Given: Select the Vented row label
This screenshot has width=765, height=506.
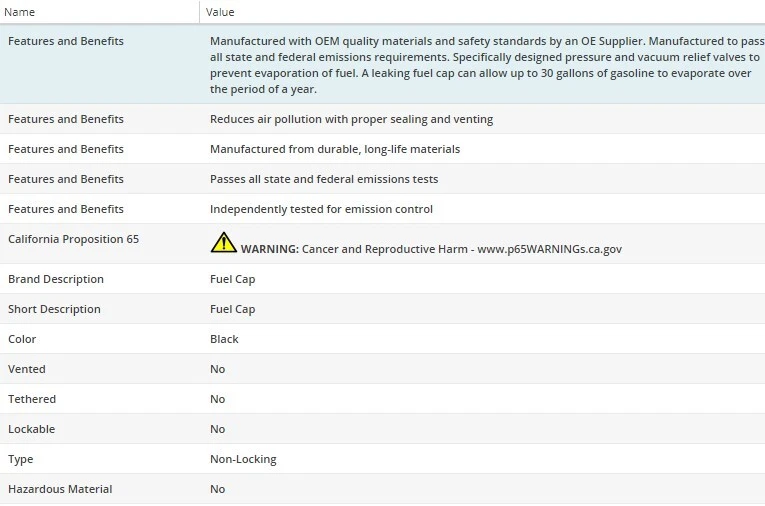Looking at the screenshot, I should click(27, 369).
